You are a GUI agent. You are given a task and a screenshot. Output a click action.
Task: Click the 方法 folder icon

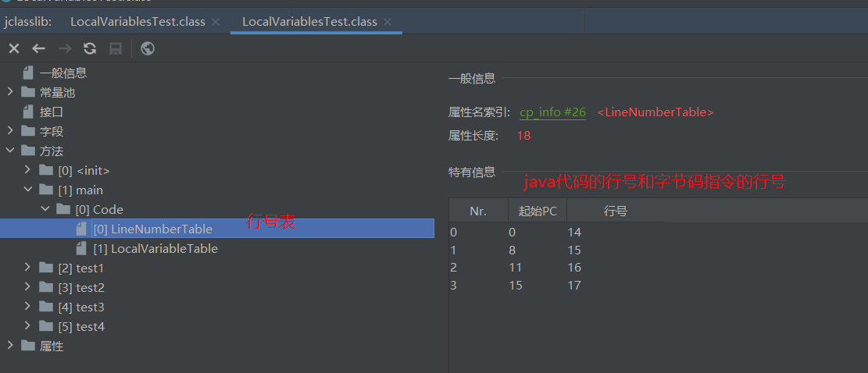[x=28, y=151]
